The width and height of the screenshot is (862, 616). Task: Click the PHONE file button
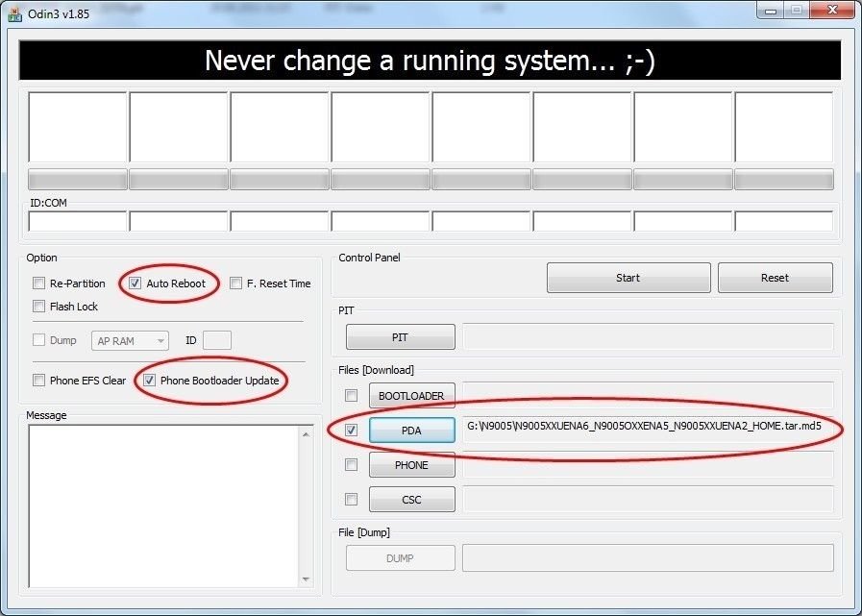[x=411, y=465]
